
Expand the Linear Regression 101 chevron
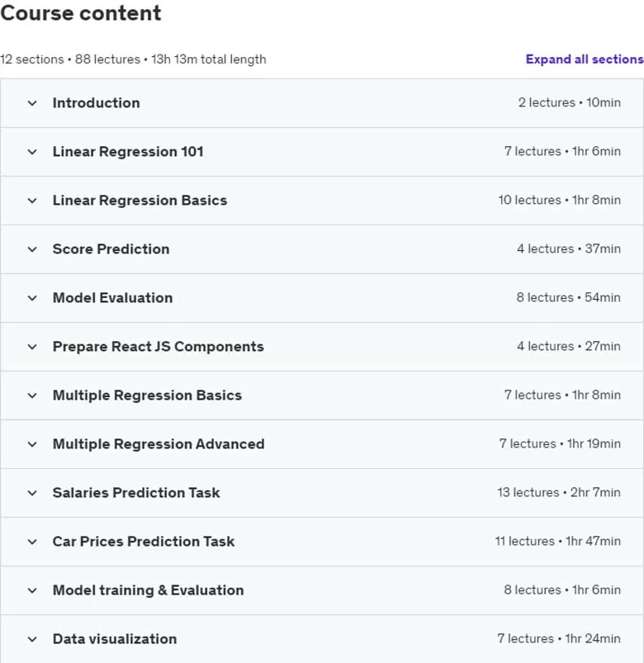click(32, 152)
